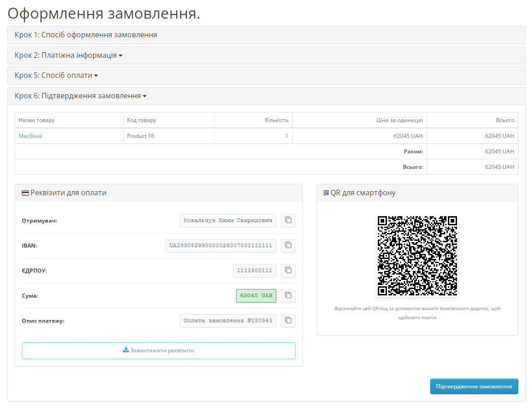The width and height of the screenshot is (532, 411).
Task: Click the caret next to Спосіб оплати
Action: (96, 76)
